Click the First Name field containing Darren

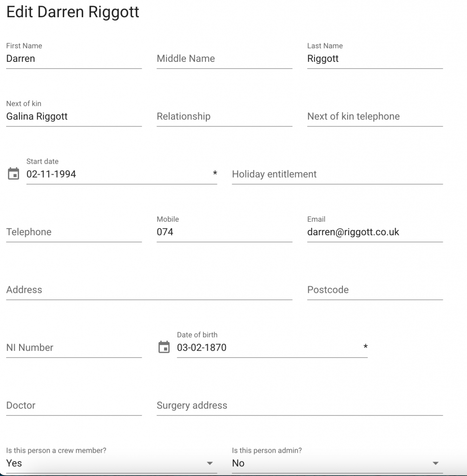(x=74, y=59)
